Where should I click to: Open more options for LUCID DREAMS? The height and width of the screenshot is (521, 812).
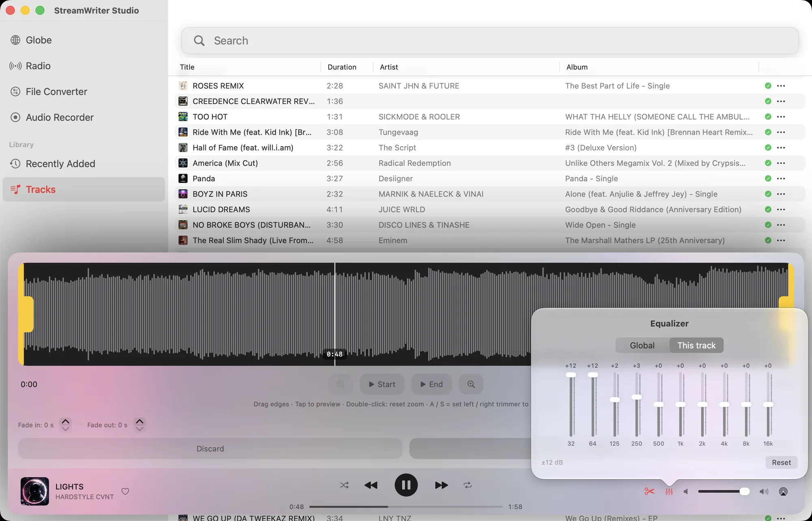(781, 209)
